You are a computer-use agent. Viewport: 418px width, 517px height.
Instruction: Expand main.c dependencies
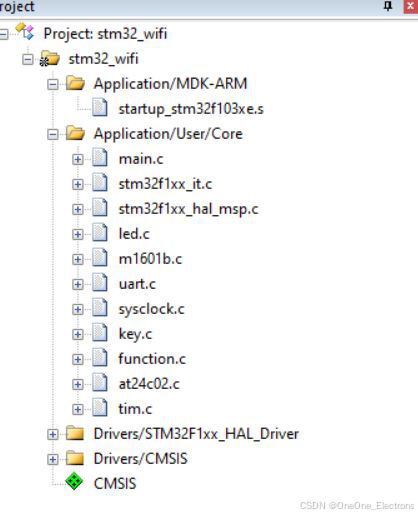[x=78, y=159]
